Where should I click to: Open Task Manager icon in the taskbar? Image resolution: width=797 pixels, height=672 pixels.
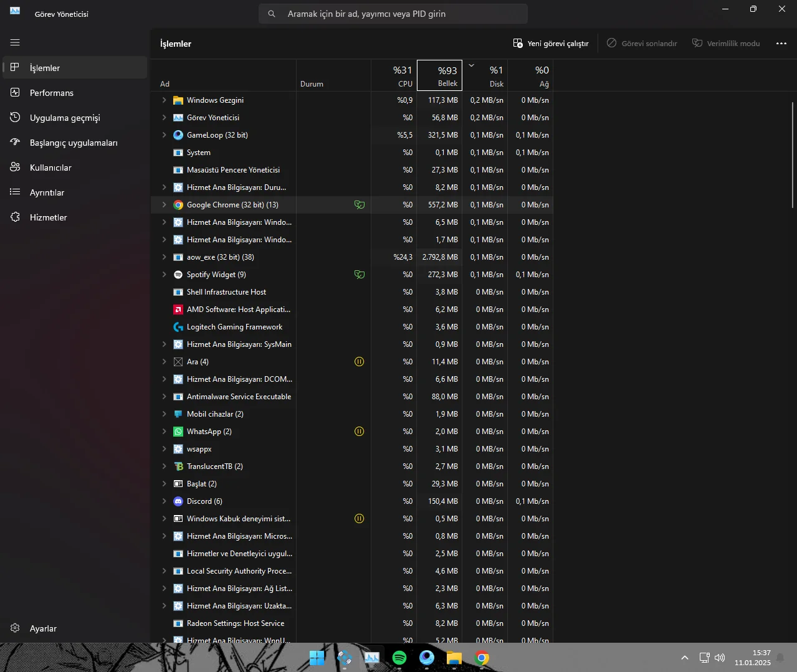[372, 658]
